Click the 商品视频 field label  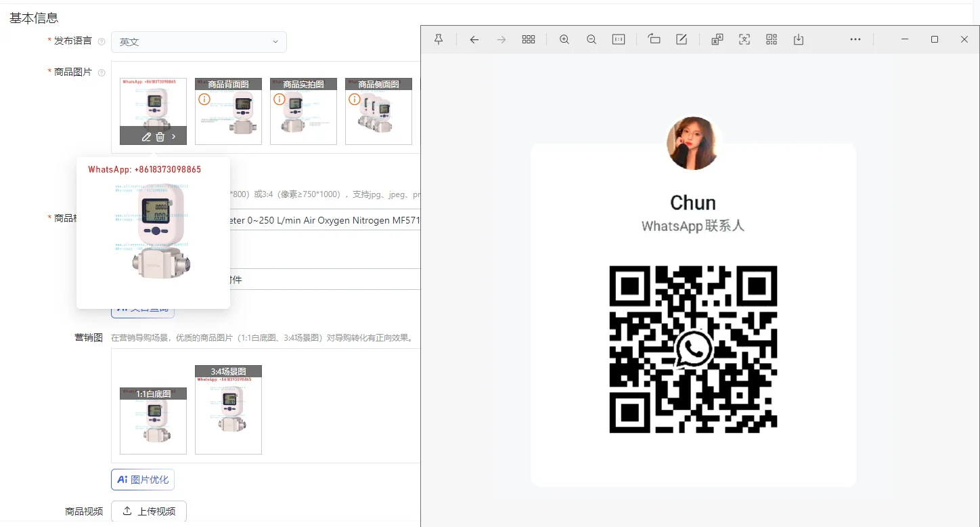pos(84,511)
